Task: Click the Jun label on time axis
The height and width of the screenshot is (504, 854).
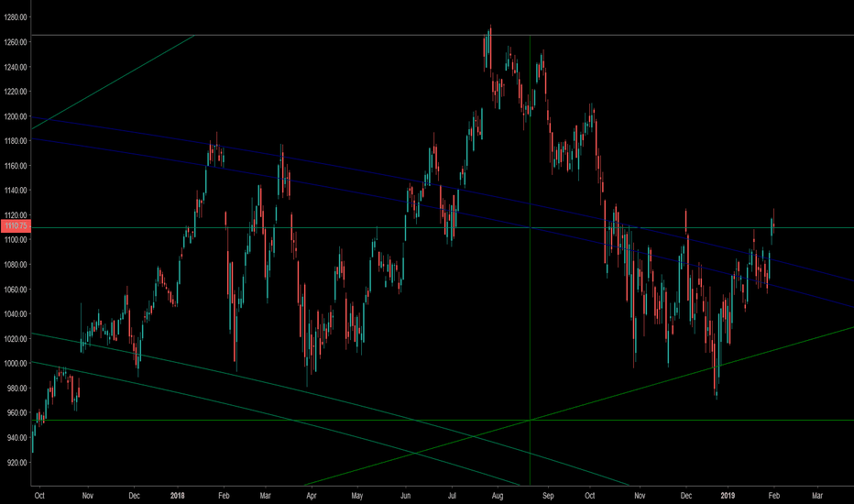Action: coord(405,496)
